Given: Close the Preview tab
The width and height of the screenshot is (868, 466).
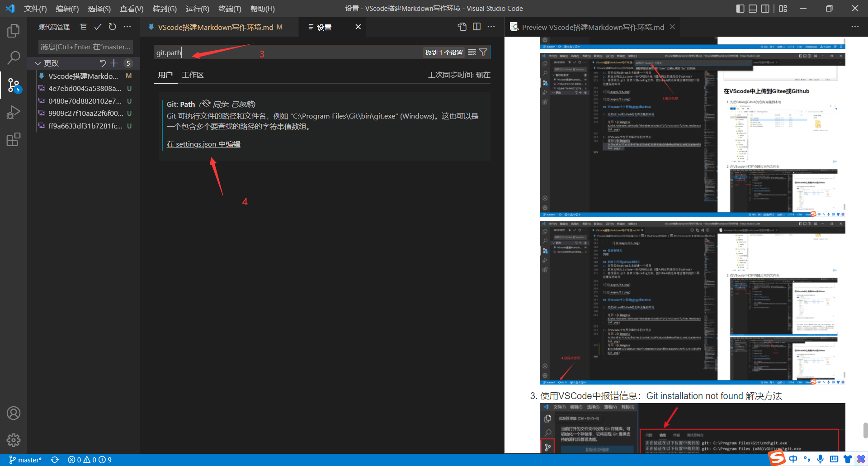Looking at the screenshot, I should click(672, 27).
